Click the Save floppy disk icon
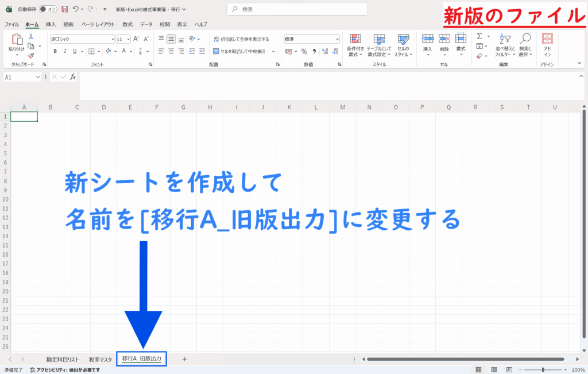588x374 pixels. [x=64, y=9]
